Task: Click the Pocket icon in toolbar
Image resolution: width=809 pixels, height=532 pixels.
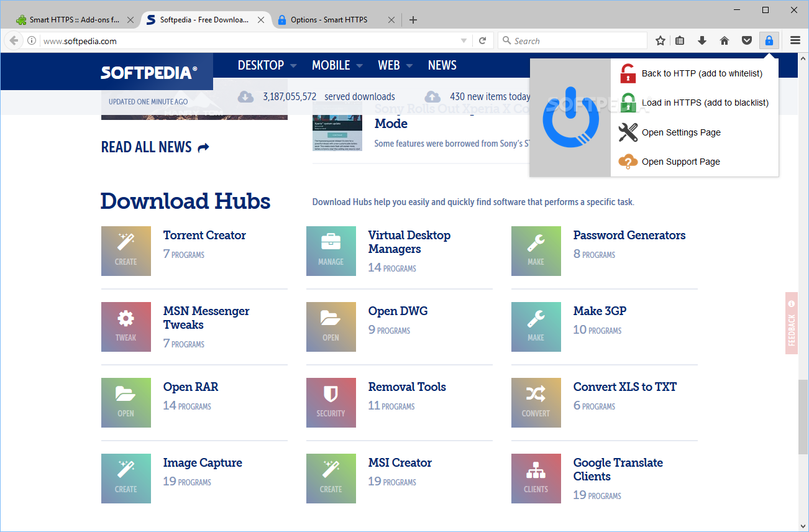Action: pos(747,41)
